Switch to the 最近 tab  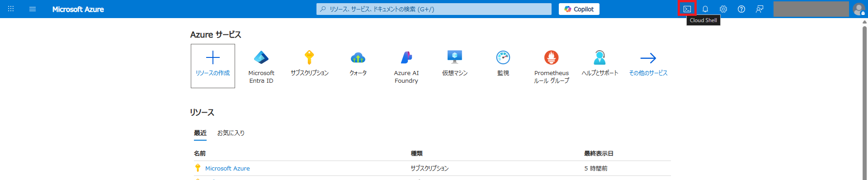tap(200, 133)
